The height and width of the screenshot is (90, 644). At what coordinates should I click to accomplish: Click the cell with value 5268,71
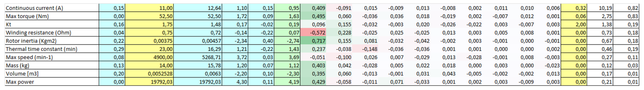coord(198,57)
